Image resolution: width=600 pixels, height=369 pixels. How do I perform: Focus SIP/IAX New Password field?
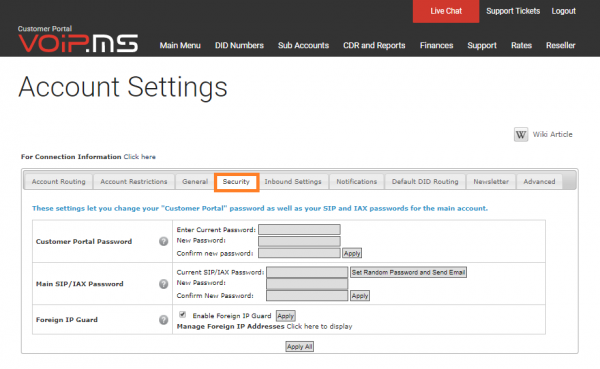(x=307, y=284)
